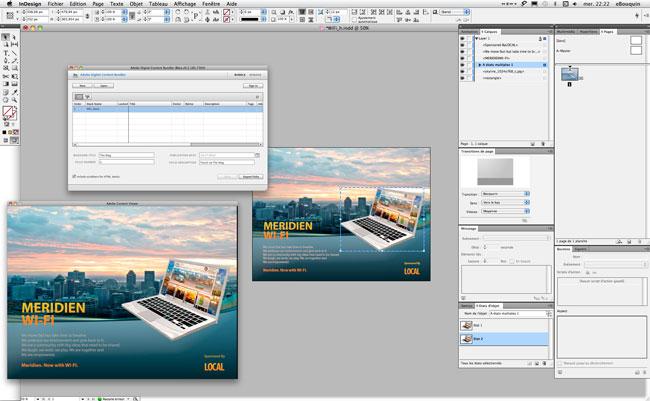The width and height of the screenshot is (650, 401).
Task: Select the Rectangle Frame tool
Action: point(5,68)
